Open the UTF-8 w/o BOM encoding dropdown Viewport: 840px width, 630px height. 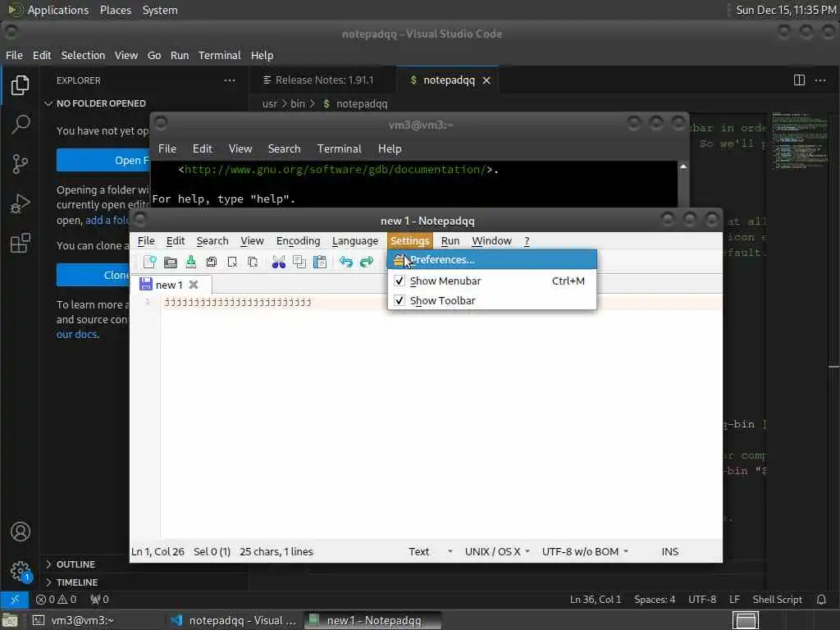585,552
